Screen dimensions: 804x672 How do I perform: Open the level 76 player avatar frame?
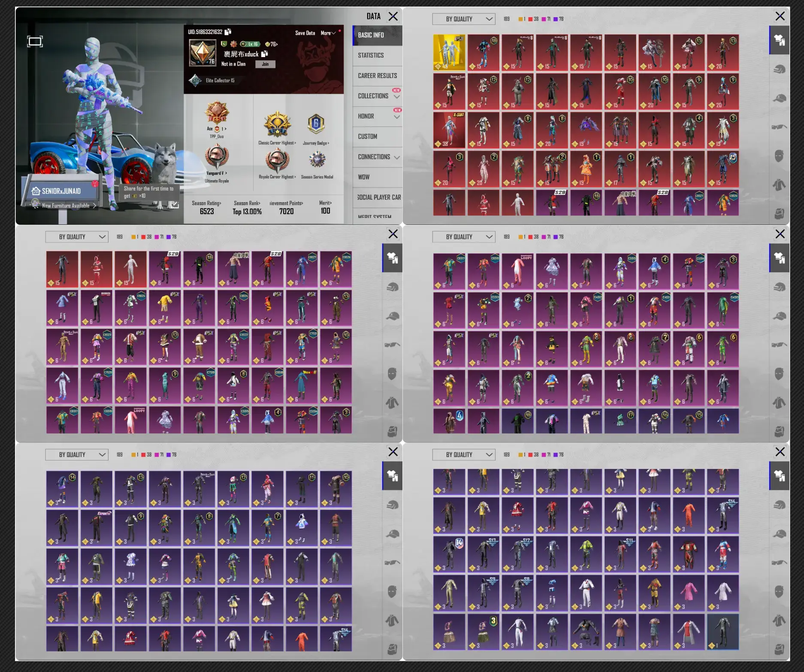pos(203,52)
